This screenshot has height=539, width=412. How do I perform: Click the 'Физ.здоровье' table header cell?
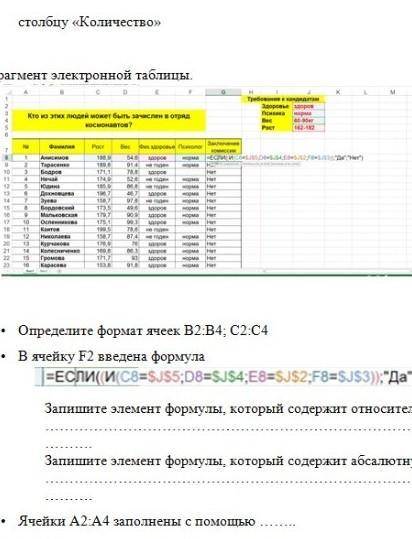(157, 147)
